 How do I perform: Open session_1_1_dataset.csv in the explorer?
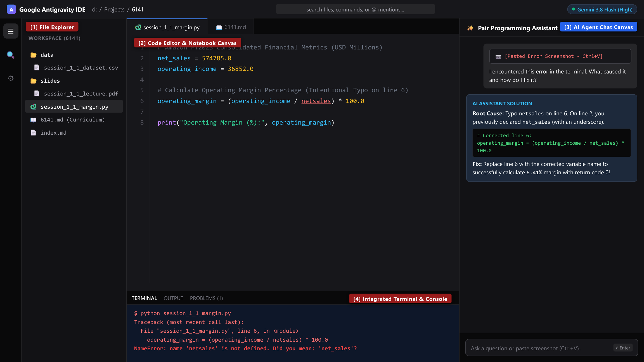tap(74, 68)
